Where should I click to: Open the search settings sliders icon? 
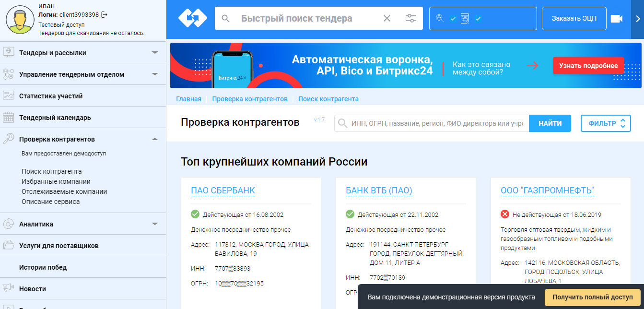pos(411,19)
